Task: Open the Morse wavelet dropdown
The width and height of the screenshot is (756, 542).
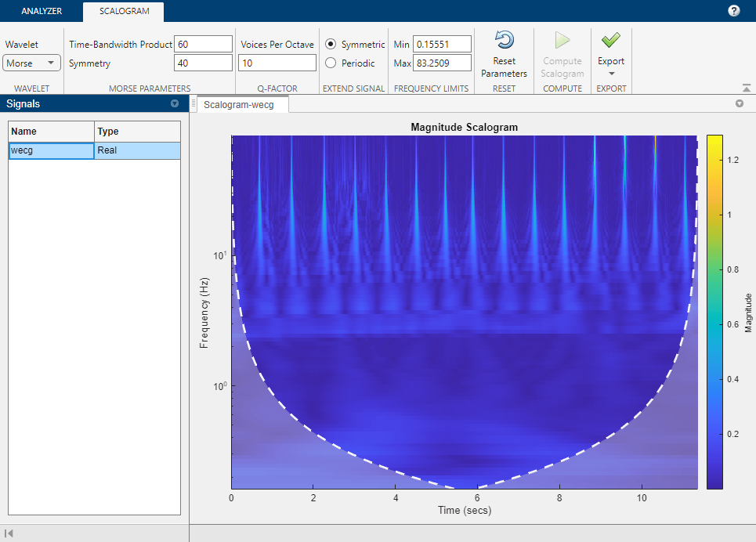Action: click(x=31, y=63)
